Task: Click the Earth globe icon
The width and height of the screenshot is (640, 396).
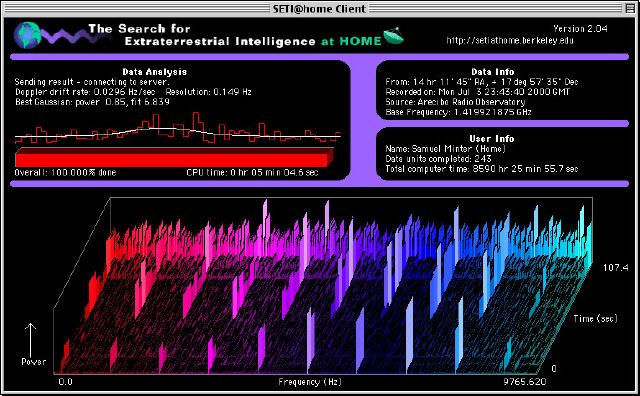Action: coord(27,35)
